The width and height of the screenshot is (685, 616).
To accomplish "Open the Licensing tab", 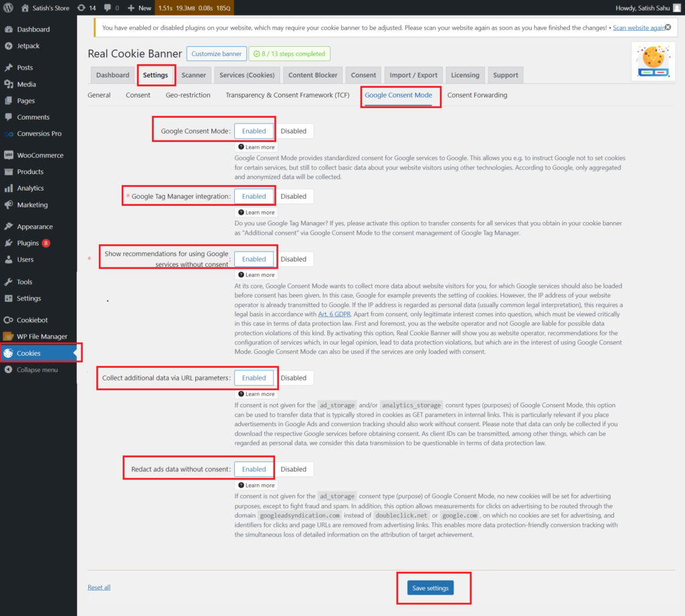I will (x=465, y=75).
